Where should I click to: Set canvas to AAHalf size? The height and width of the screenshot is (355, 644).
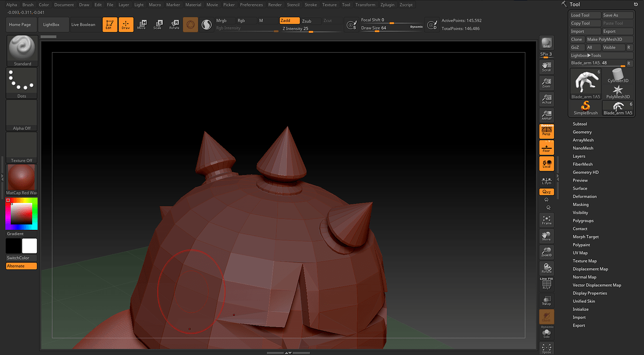click(546, 115)
